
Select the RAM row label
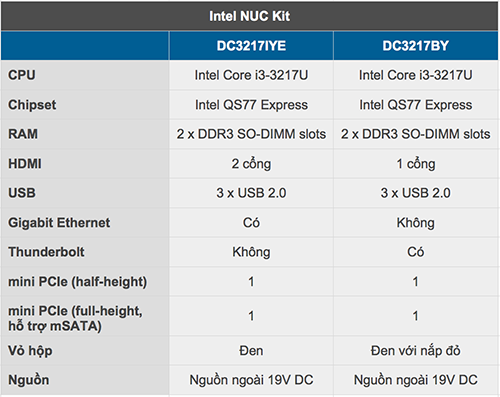point(23,134)
